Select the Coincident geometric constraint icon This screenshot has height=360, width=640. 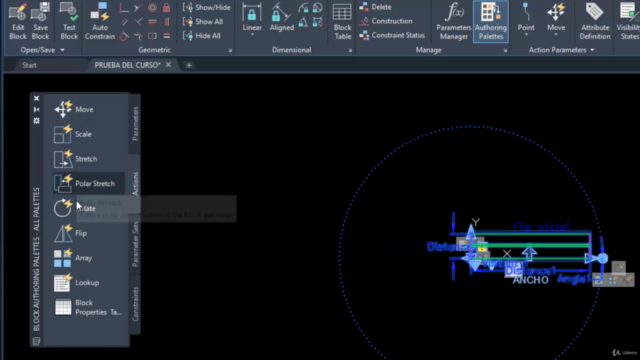click(124, 8)
